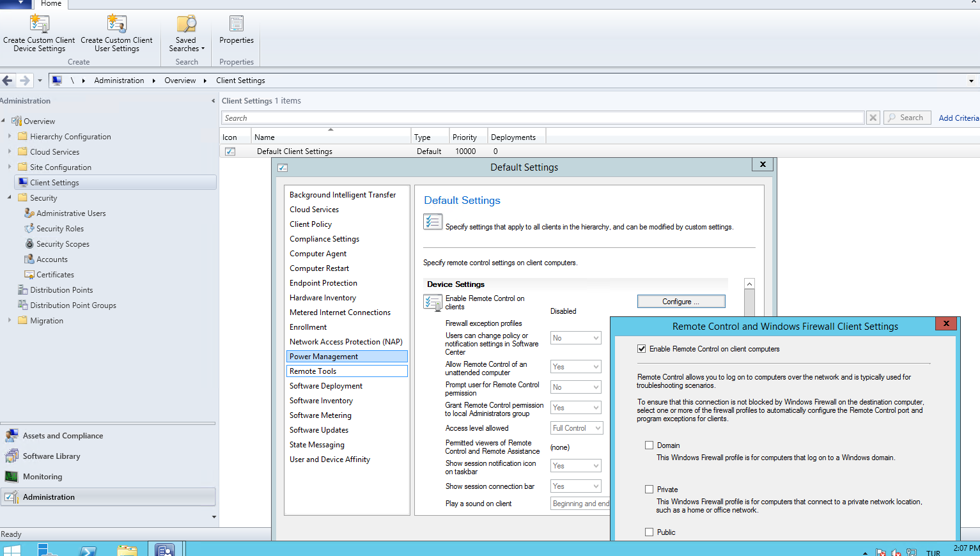This screenshot has height=556, width=980.
Task: Uncheck Enable Remote Control on client computers
Action: 641,349
